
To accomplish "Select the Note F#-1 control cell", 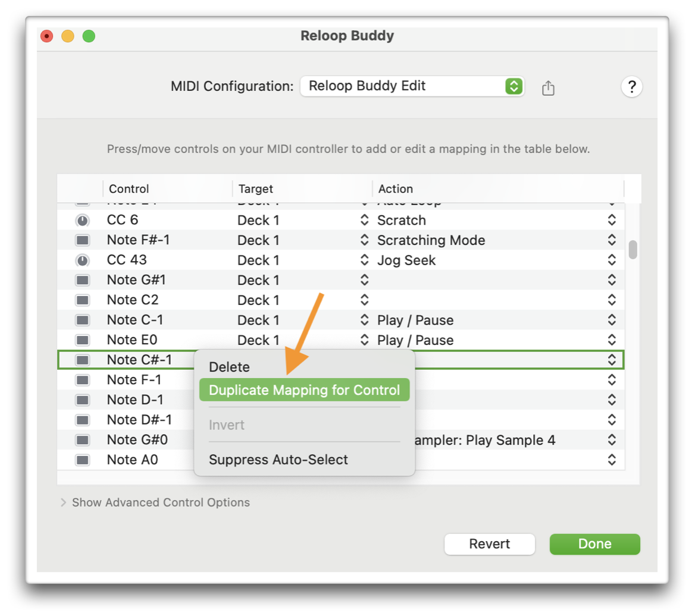I will pyautogui.click(x=138, y=240).
